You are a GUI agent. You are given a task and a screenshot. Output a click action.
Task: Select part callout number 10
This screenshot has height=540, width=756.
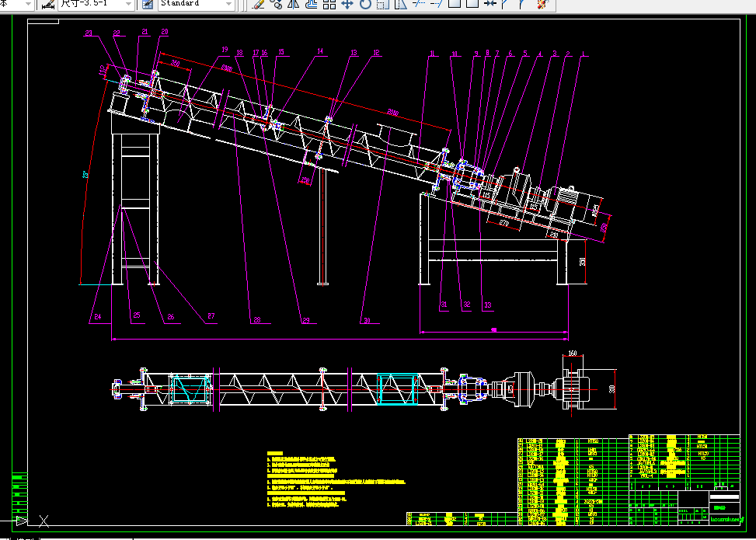click(455, 53)
